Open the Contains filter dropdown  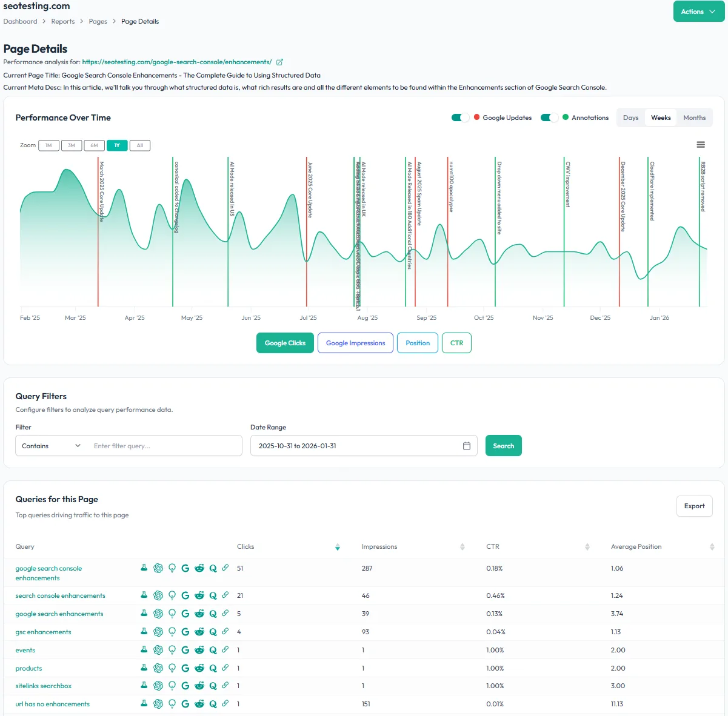(51, 446)
